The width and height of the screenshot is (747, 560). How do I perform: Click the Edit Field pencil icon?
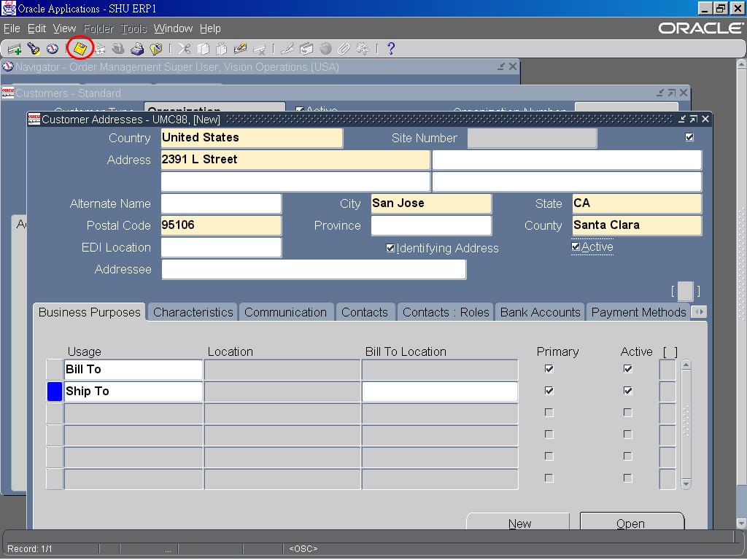click(x=287, y=49)
